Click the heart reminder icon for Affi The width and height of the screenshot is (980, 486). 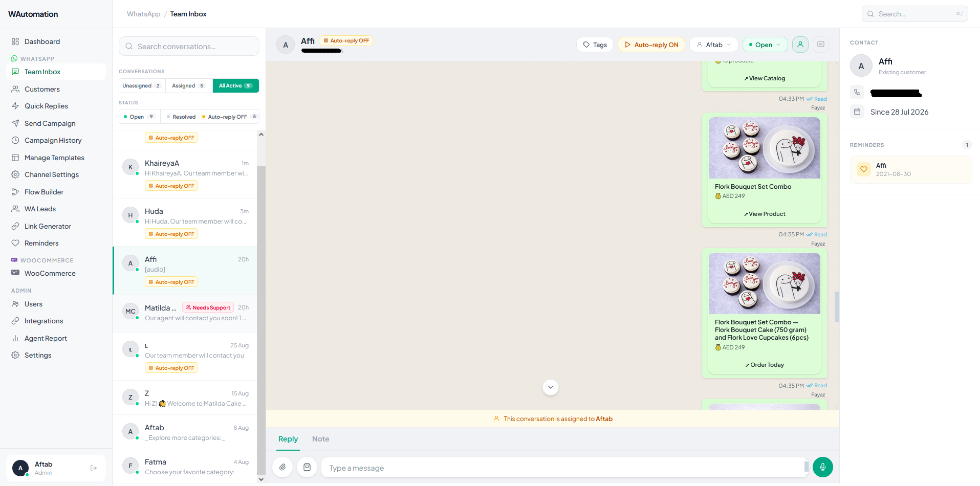pos(864,169)
